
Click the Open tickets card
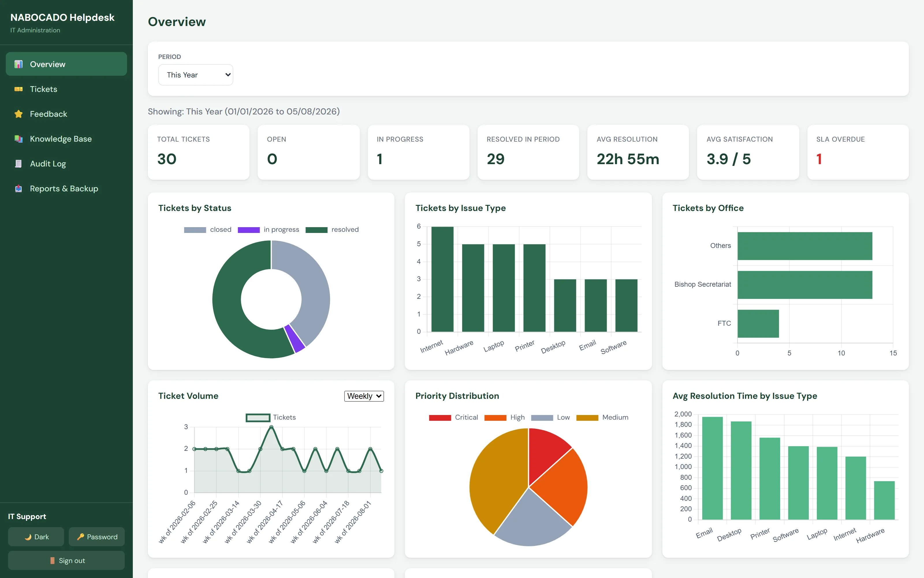click(308, 152)
